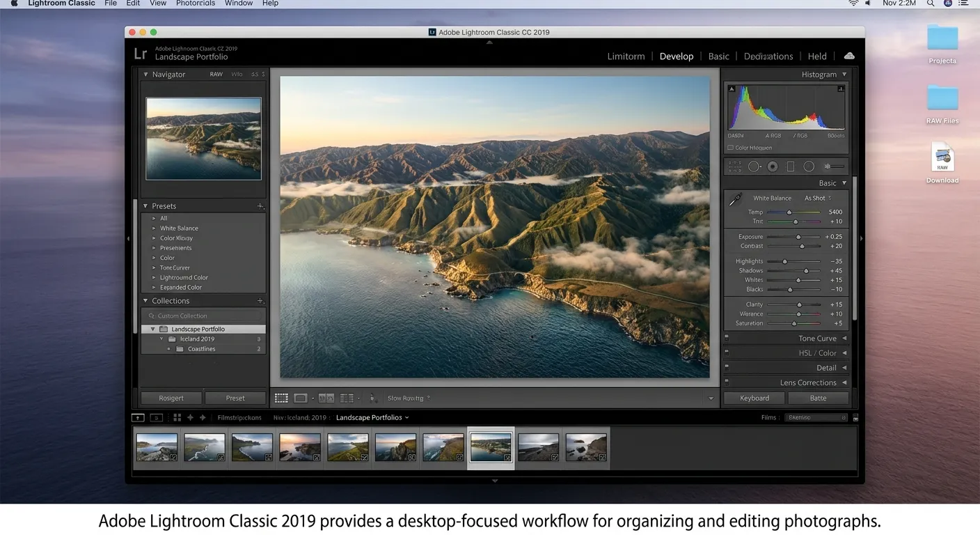
Task: Select the radial filter tool
Action: (809, 166)
